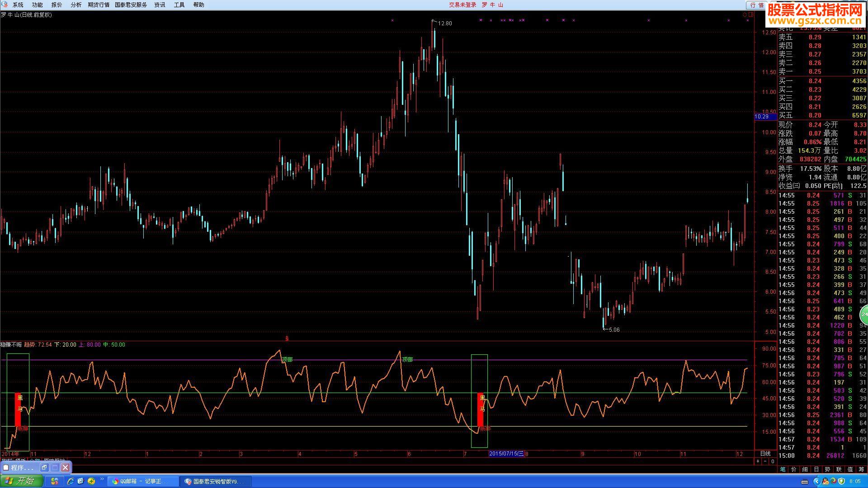Open the 报价 menu
868x488 pixels.
pos(57,5)
